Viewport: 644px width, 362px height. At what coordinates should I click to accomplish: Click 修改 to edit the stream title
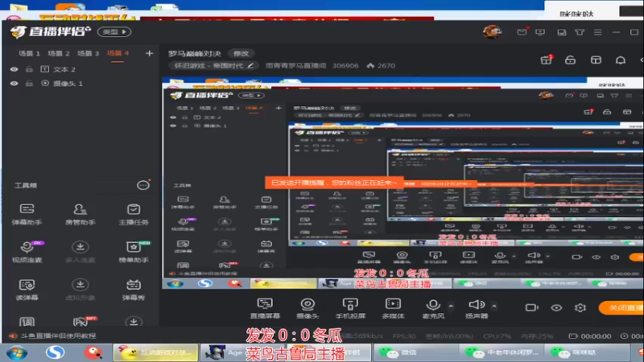241,53
